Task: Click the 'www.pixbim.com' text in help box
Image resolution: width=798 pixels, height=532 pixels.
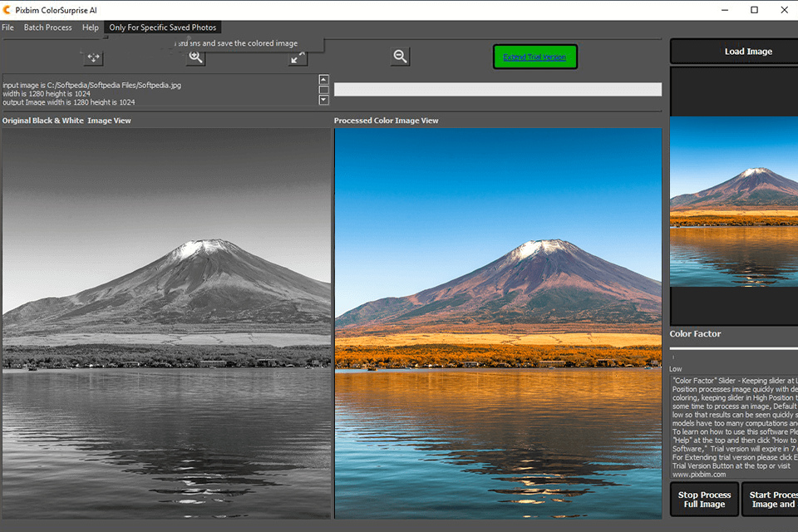Action: 699,475
